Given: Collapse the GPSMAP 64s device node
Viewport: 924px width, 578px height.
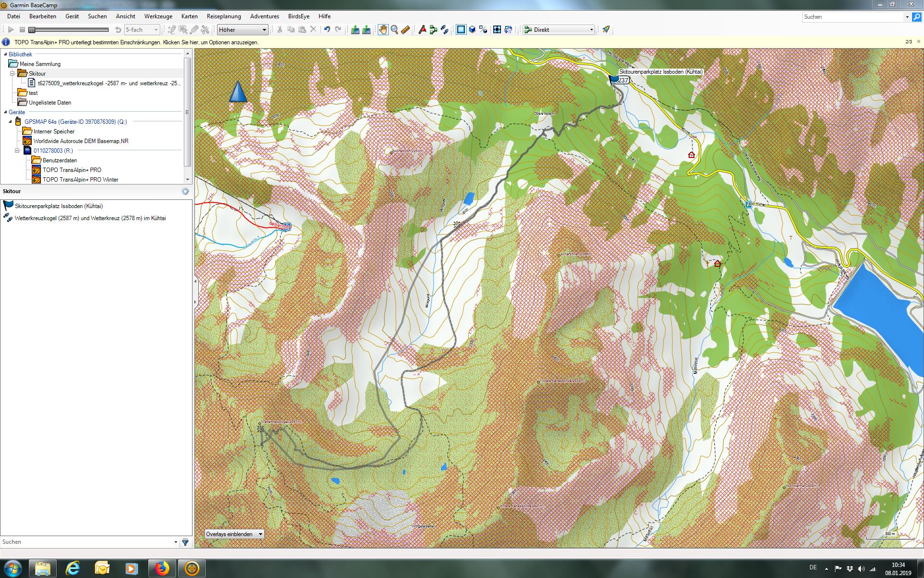Looking at the screenshot, I should pyautogui.click(x=11, y=122).
